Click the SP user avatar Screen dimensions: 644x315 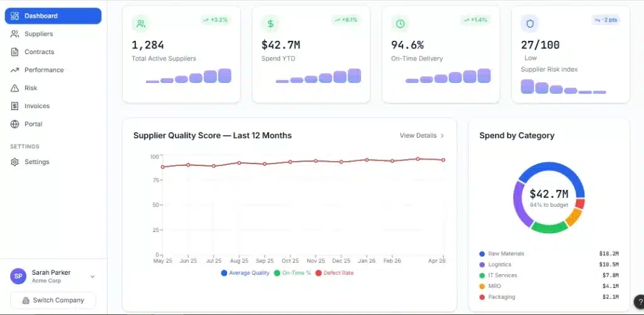click(18, 276)
